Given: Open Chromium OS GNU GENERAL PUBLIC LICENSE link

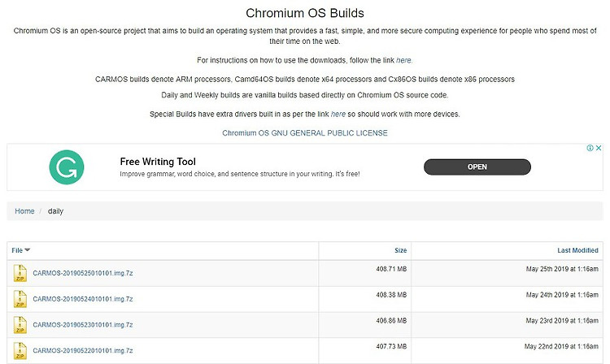Looking at the screenshot, I should click(305, 133).
